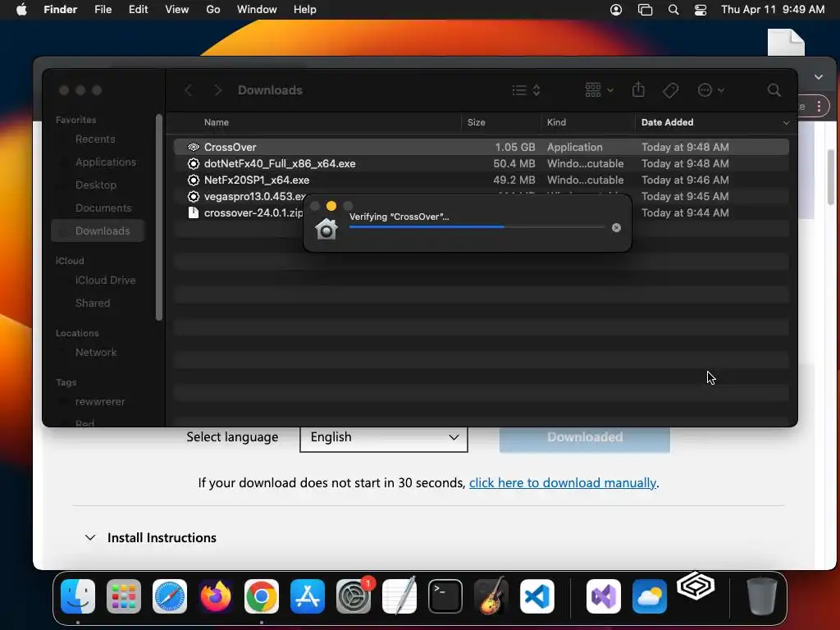840x630 pixels.
Task: Open the Go menu
Action: [x=213, y=10]
